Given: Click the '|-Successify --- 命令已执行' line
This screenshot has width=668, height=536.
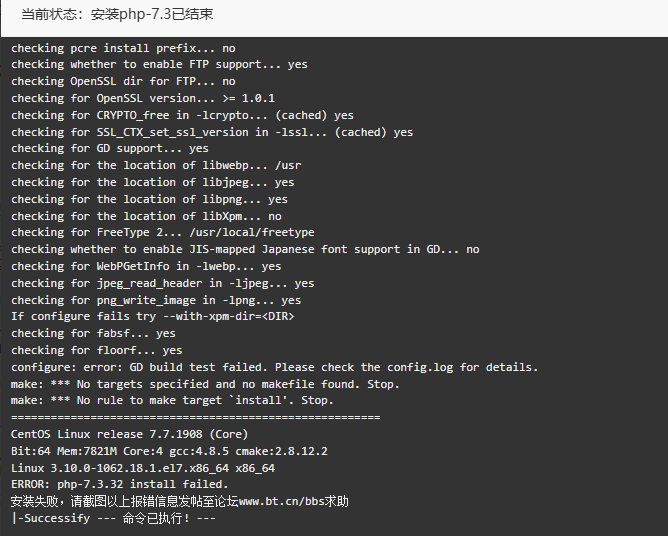Looking at the screenshot, I should (113, 519).
